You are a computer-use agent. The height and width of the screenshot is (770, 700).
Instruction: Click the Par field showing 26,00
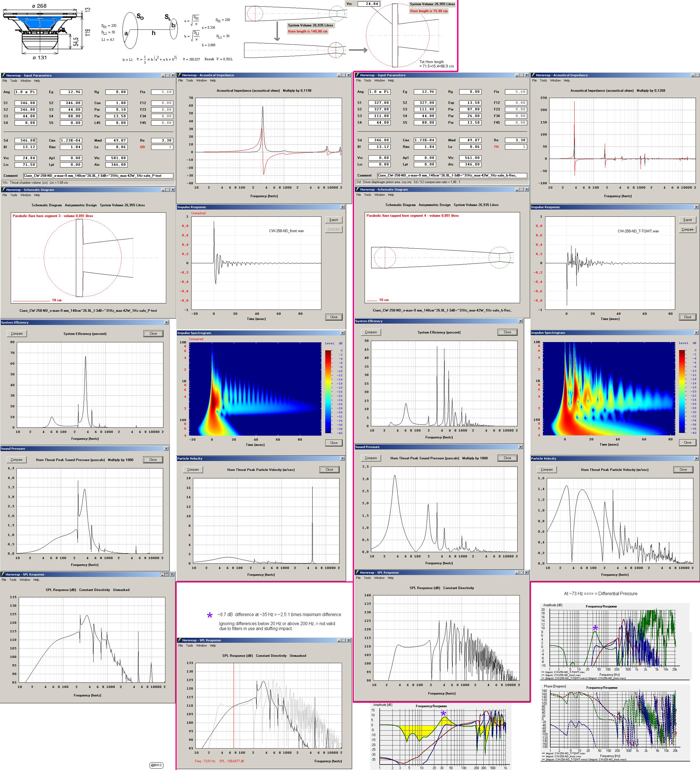coord(470,116)
